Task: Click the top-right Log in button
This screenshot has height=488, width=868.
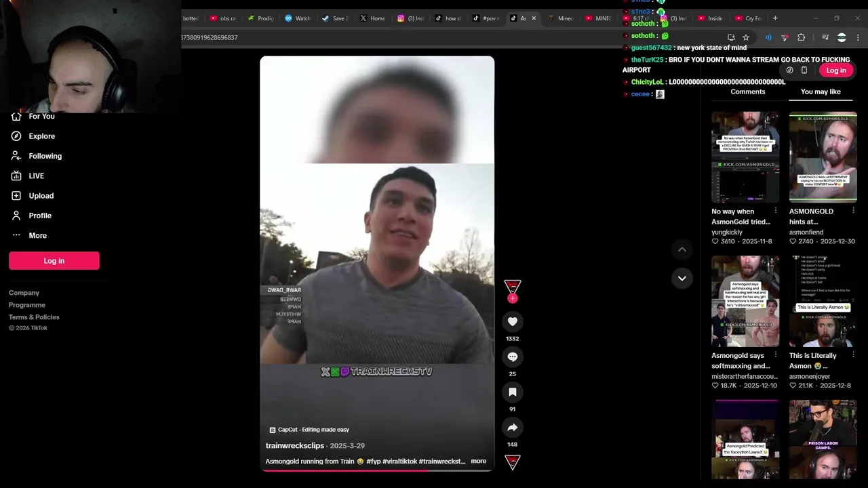Action: coord(836,70)
